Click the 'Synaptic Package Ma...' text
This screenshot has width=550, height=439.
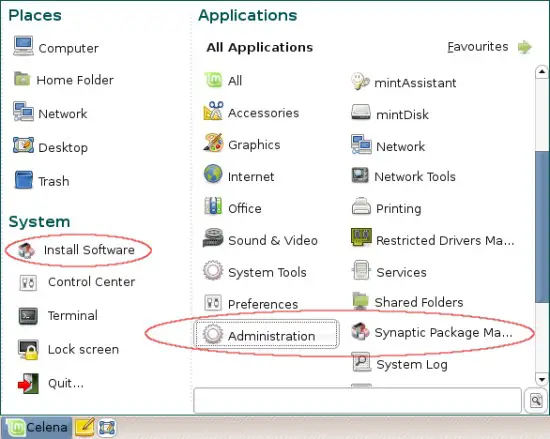443,332
